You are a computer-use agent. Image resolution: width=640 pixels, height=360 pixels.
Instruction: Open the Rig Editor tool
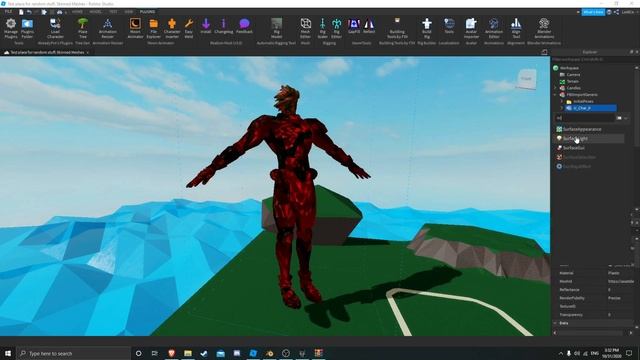pyautogui.click(x=336, y=28)
